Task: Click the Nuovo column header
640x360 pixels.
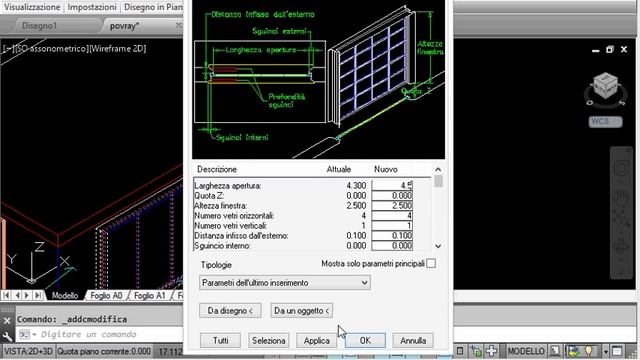Action: pos(386,169)
